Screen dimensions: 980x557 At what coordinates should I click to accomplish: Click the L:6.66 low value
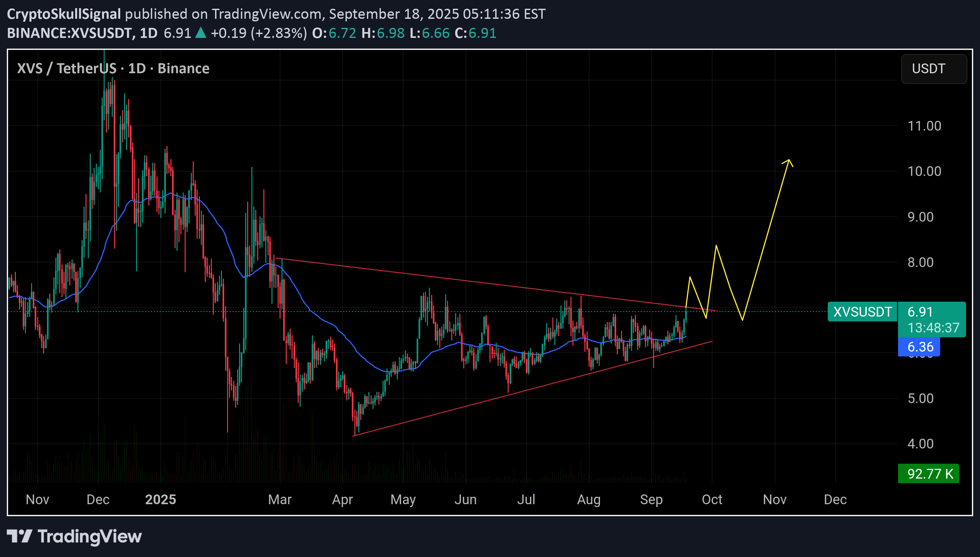[x=429, y=33]
